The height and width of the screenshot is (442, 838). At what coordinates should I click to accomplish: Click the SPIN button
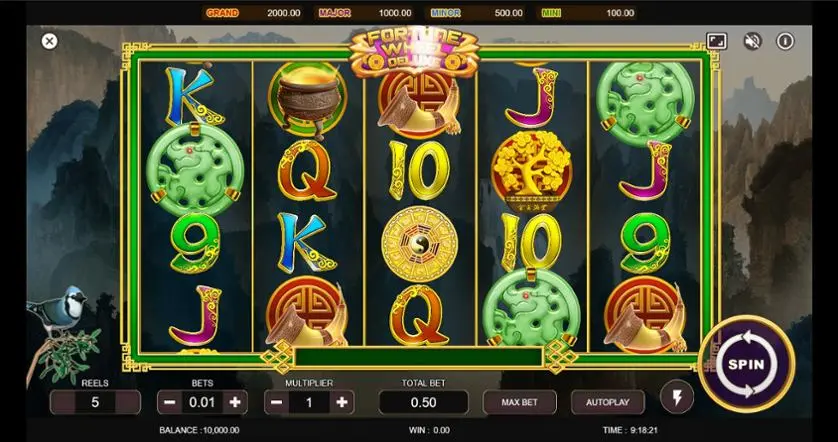(x=746, y=364)
